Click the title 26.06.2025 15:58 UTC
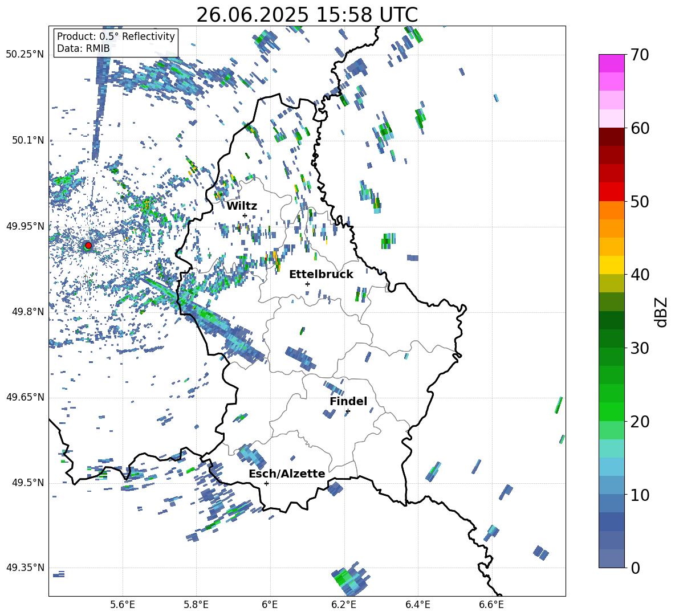 tap(307, 15)
